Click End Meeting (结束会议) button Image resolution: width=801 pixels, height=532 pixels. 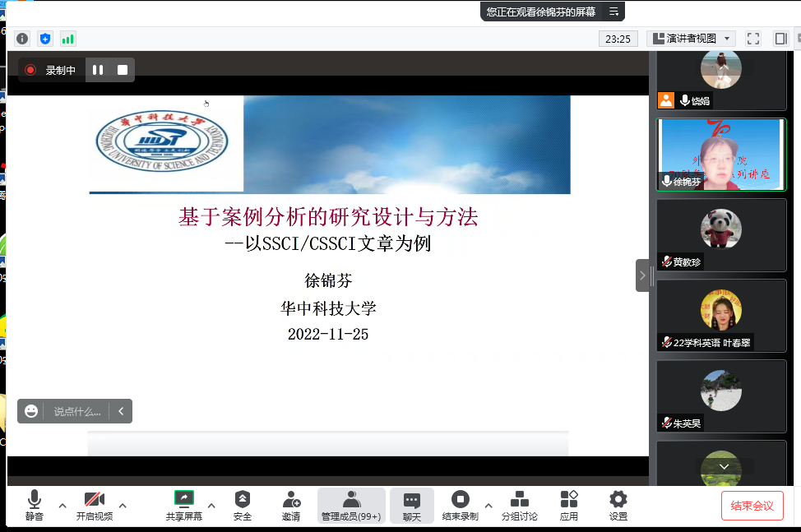click(x=752, y=506)
